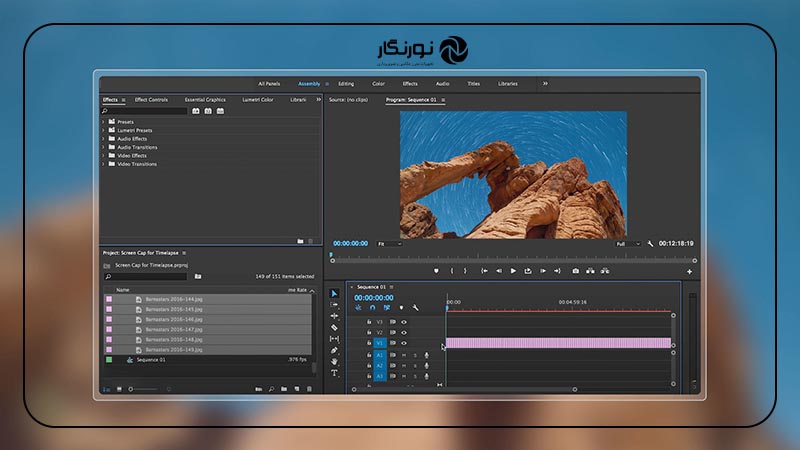Enable voice-over record on A3

(427, 376)
